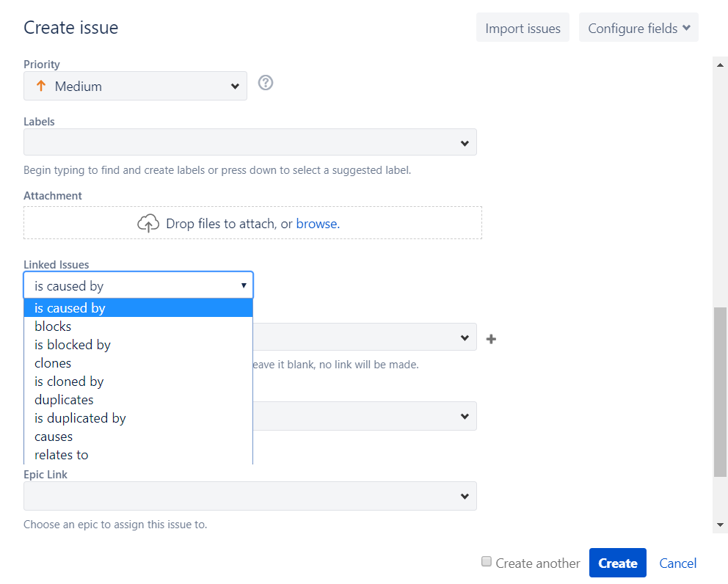Click the cloud upload attachment icon
Viewport: 728px width, 584px height.
pos(148,224)
